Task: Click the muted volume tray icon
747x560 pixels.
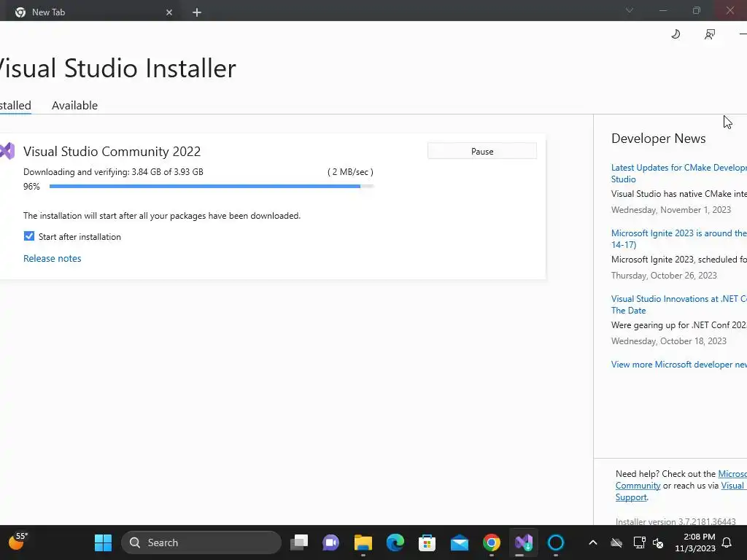Action: pyautogui.click(x=659, y=542)
